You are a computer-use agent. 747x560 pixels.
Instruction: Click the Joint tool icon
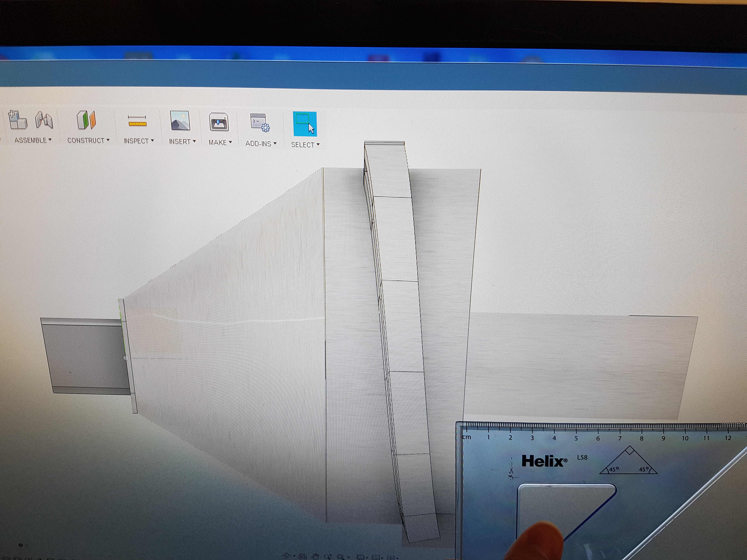point(44,120)
